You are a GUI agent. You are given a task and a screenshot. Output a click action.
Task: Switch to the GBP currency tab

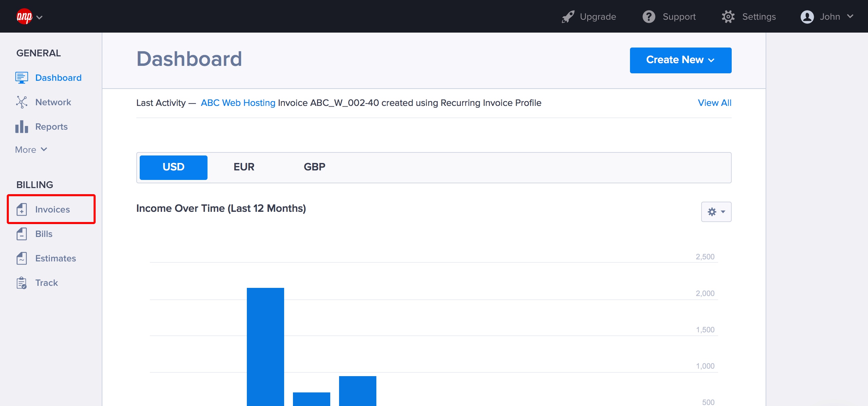click(x=314, y=167)
